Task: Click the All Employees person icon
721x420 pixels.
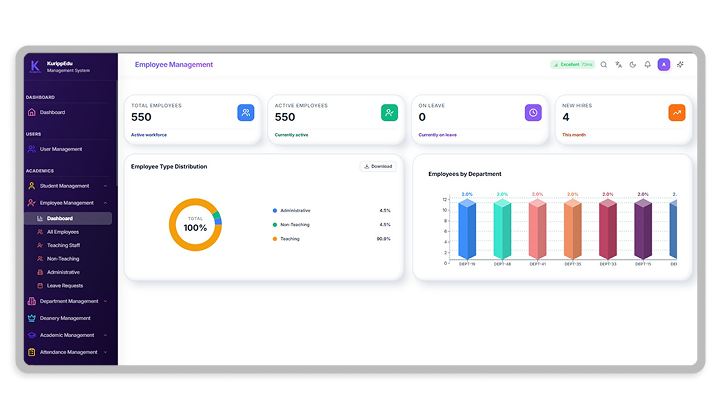Action: pos(40,232)
